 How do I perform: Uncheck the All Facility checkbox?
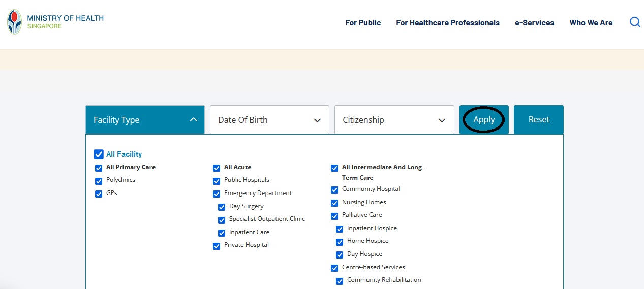point(99,154)
